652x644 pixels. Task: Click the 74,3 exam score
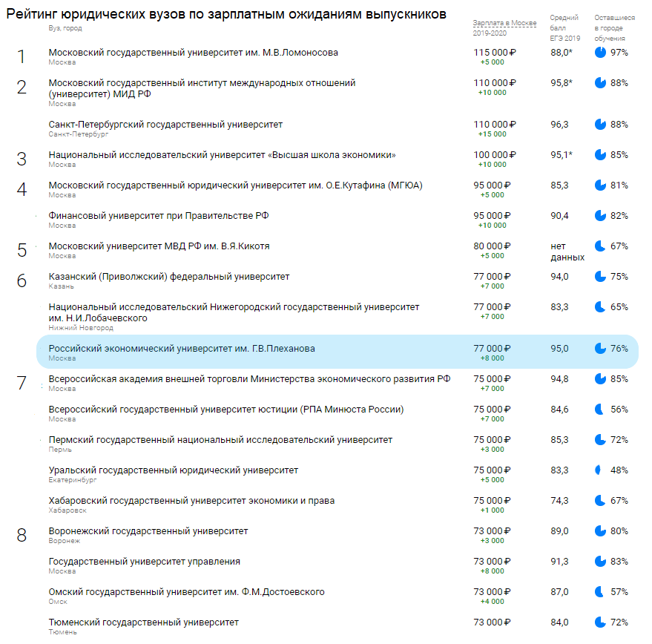(x=559, y=501)
